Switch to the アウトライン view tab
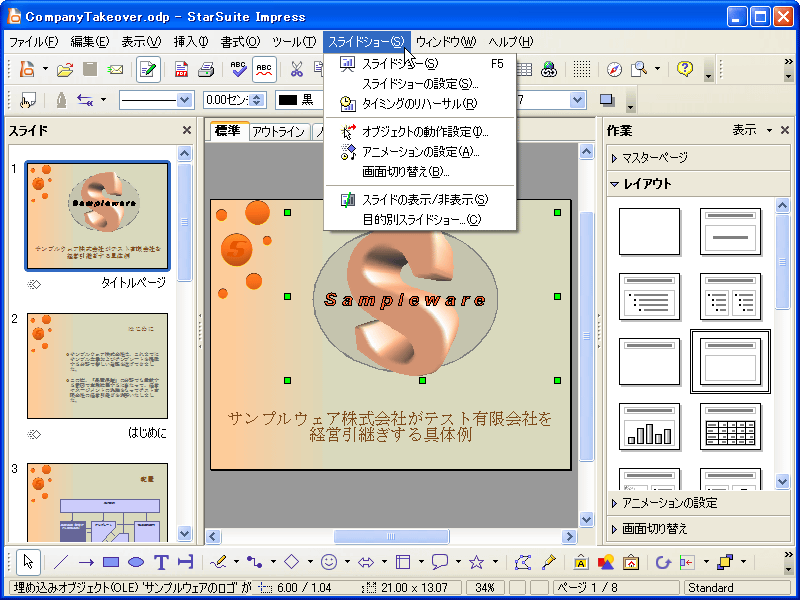The width and height of the screenshot is (800, 600). click(279, 132)
